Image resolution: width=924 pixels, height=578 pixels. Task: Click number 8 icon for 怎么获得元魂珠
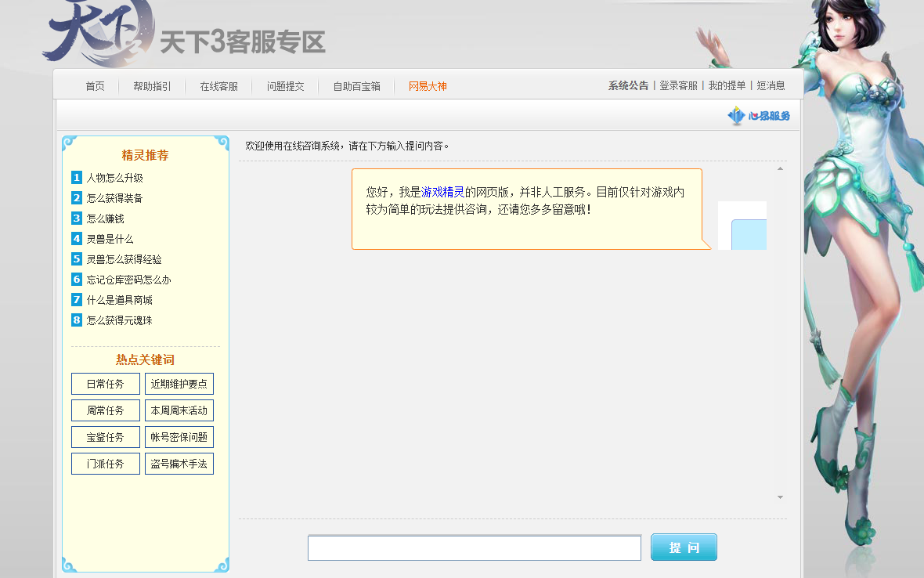pos(77,320)
